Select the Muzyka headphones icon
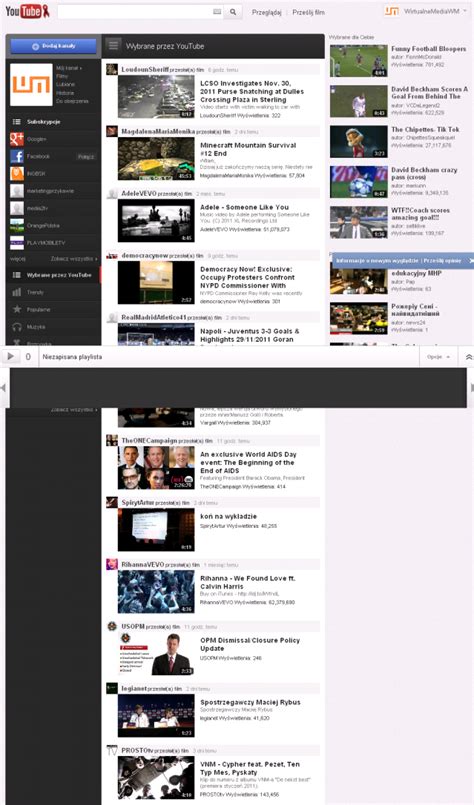 17,327
